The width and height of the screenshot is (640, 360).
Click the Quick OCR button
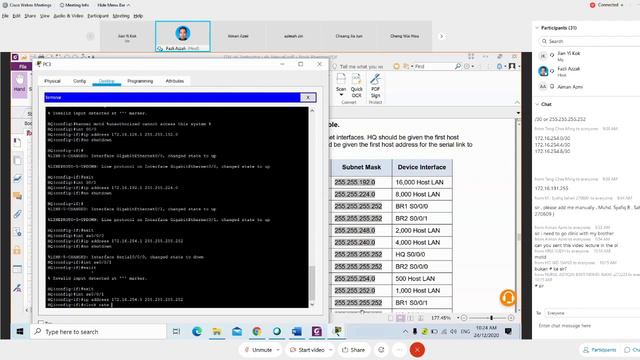pos(356,85)
